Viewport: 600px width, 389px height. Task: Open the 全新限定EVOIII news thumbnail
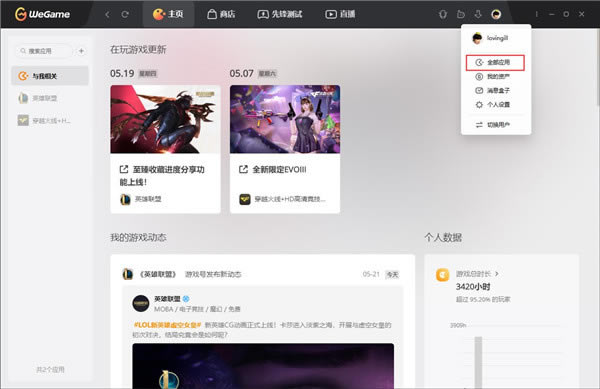pos(285,119)
